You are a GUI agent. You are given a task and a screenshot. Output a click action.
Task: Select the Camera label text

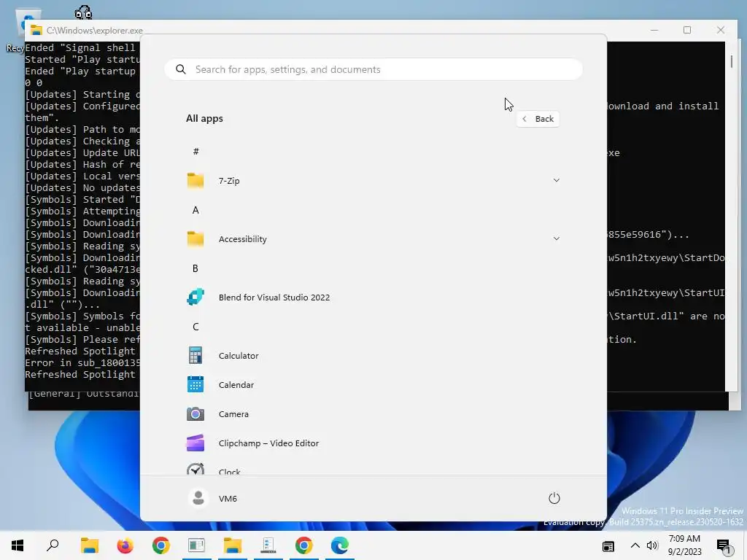coord(233,414)
